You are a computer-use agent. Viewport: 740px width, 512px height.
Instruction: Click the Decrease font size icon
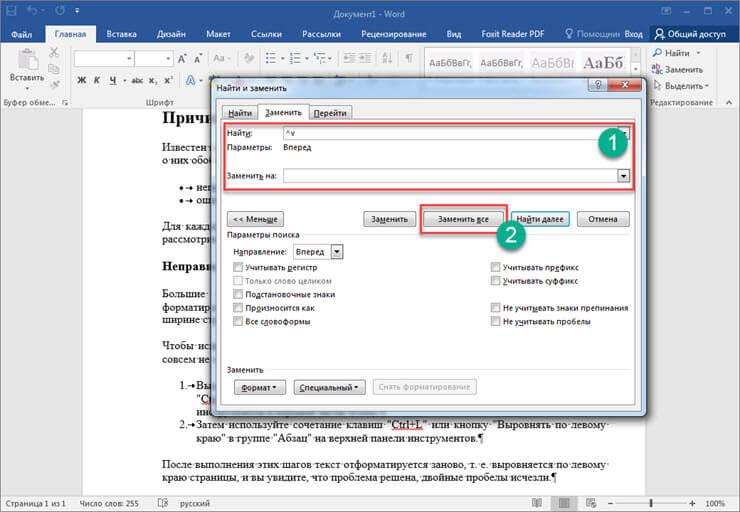pos(198,59)
